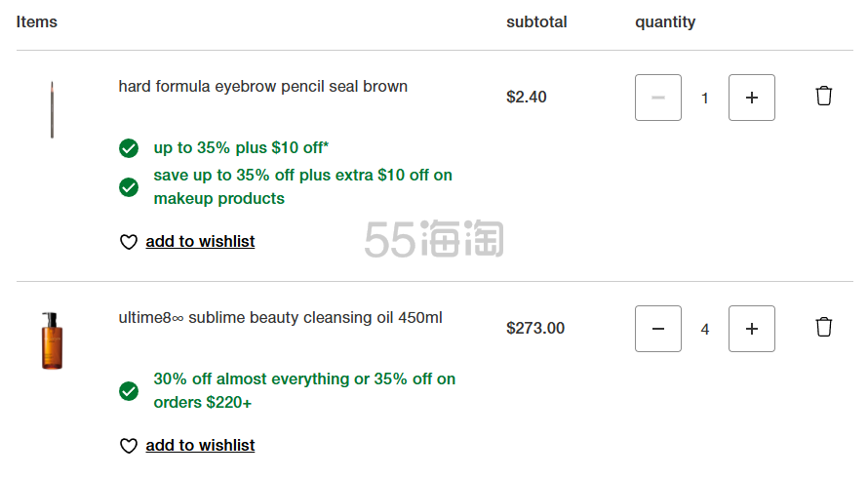The image size is (868, 478).
Task: Delete the eyebrow pencil from cart
Action: pos(824,96)
